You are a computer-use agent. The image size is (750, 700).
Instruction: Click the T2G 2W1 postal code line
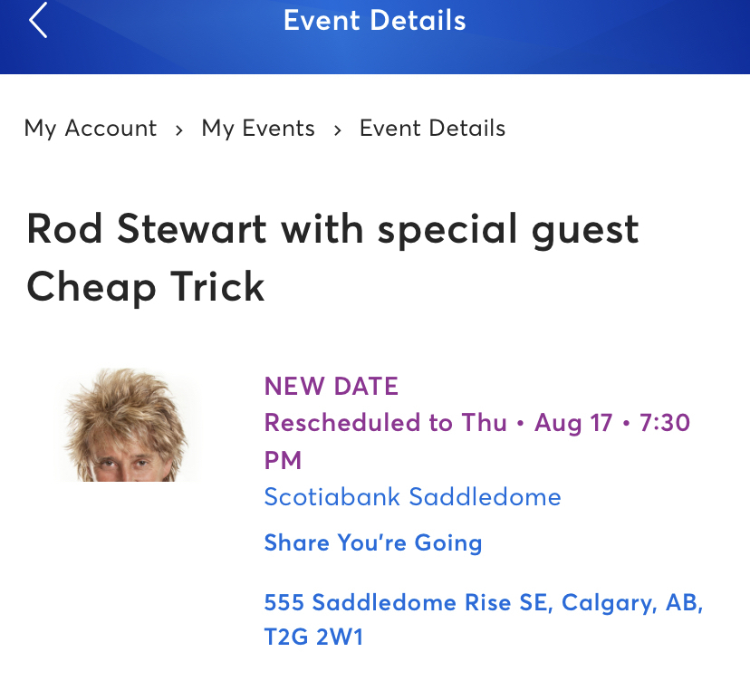(x=313, y=637)
